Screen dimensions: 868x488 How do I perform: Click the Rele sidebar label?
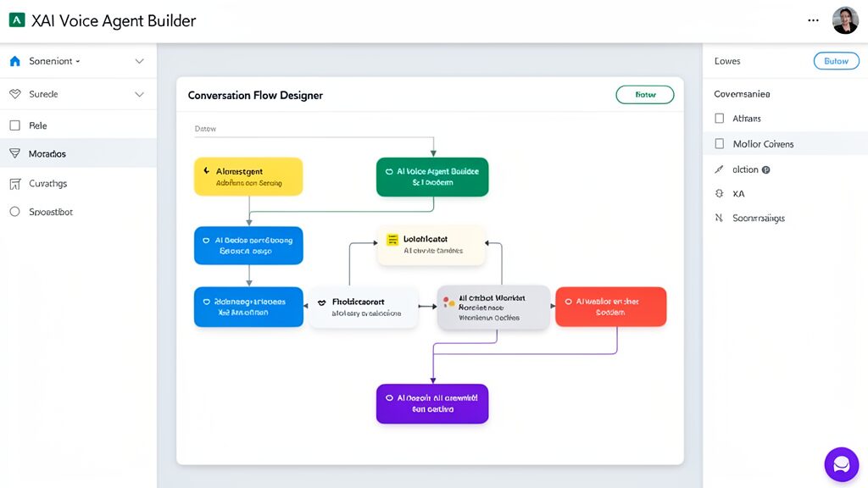(37, 125)
